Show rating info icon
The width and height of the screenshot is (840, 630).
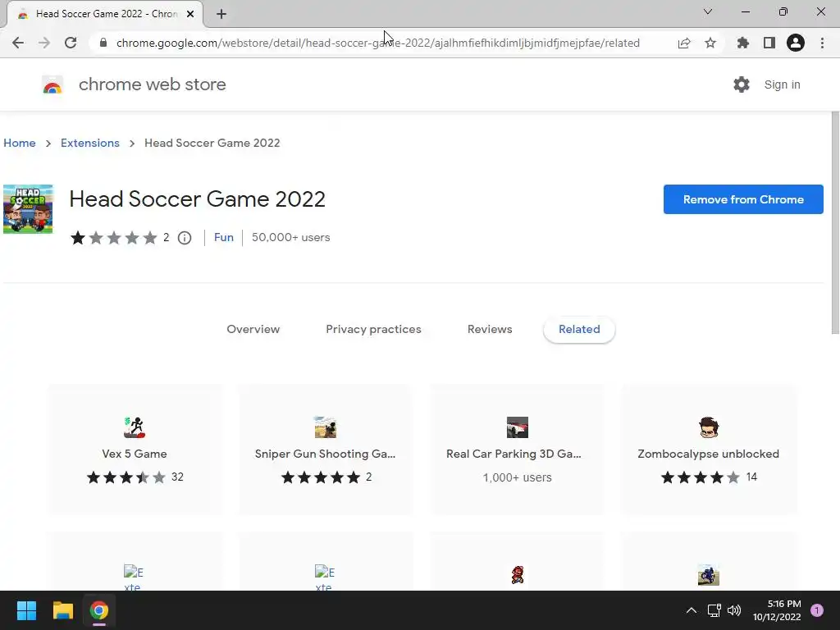[x=185, y=238]
